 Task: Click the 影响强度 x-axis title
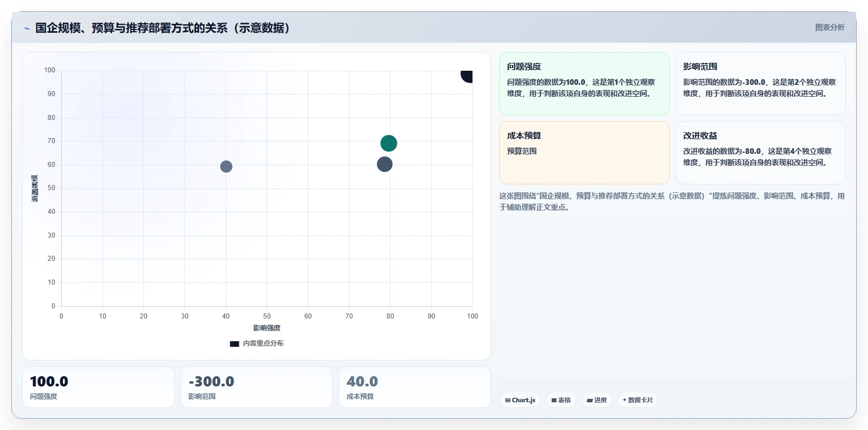click(267, 328)
